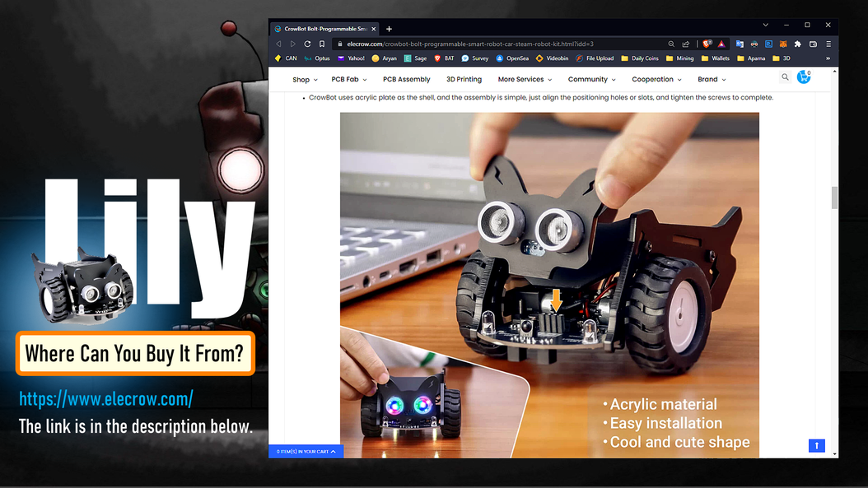
Task: Click the CrowBot robot product image
Action: [549, 285]
